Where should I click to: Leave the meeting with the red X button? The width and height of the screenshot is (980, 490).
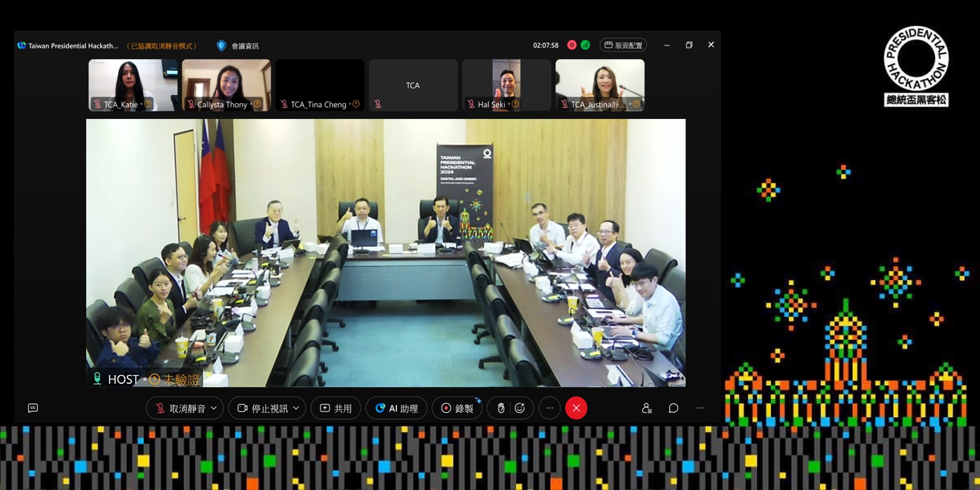(576, 408)
